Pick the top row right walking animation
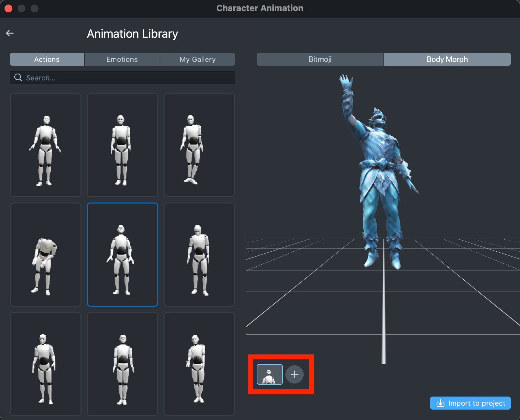 click(x=199, y=145)
